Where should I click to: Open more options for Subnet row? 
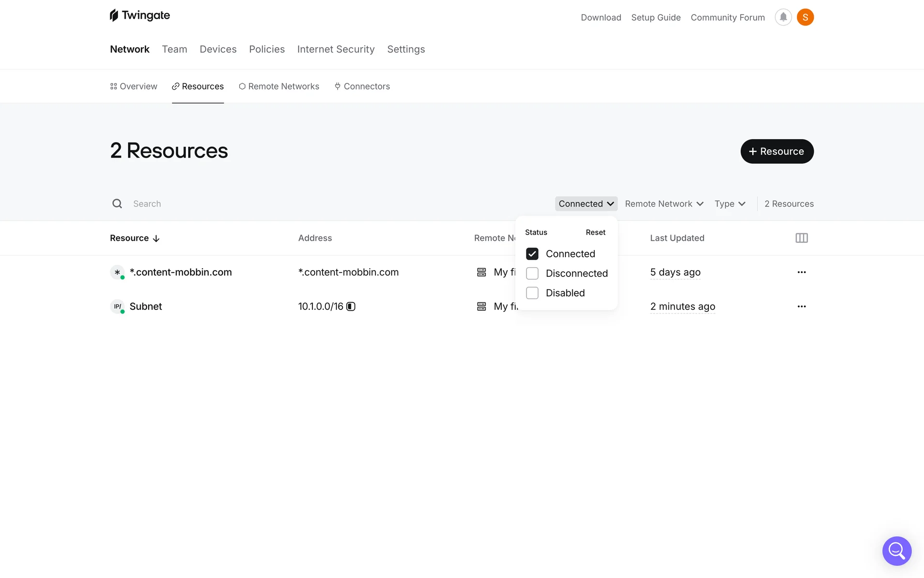801,306
